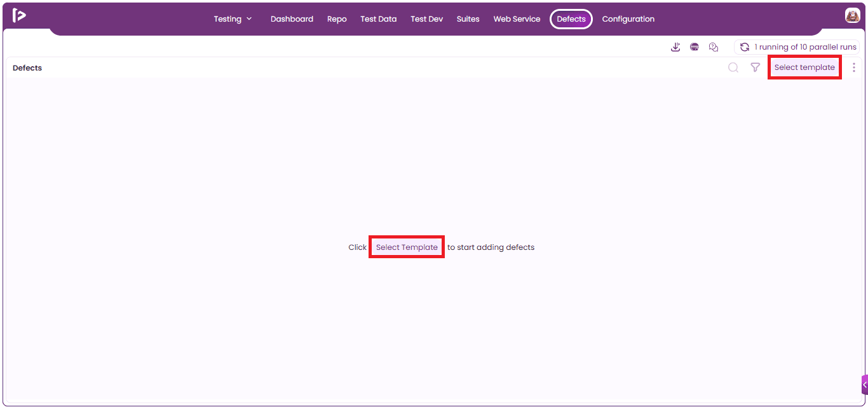This screenshot has width=868, height=407.
Task: Click the refresh icon beside parallel runs
Action: [745, 47]
